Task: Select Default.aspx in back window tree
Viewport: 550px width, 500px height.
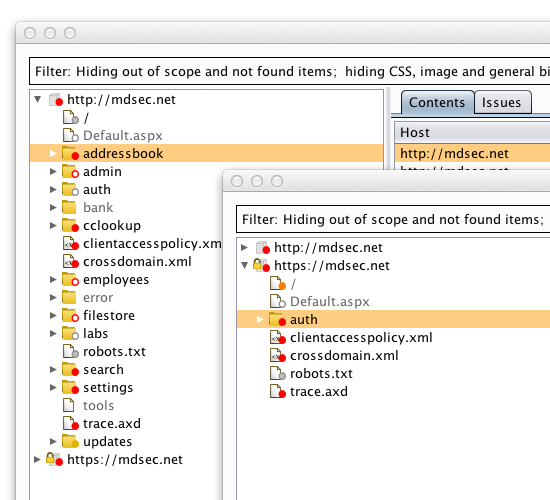Action: coord(123,135)
